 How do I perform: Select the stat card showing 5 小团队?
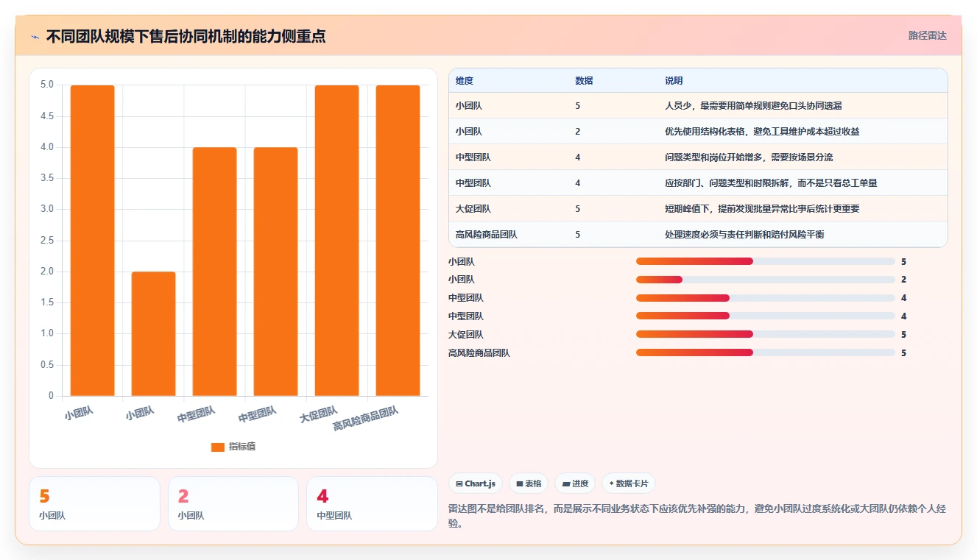pos(94,503)
